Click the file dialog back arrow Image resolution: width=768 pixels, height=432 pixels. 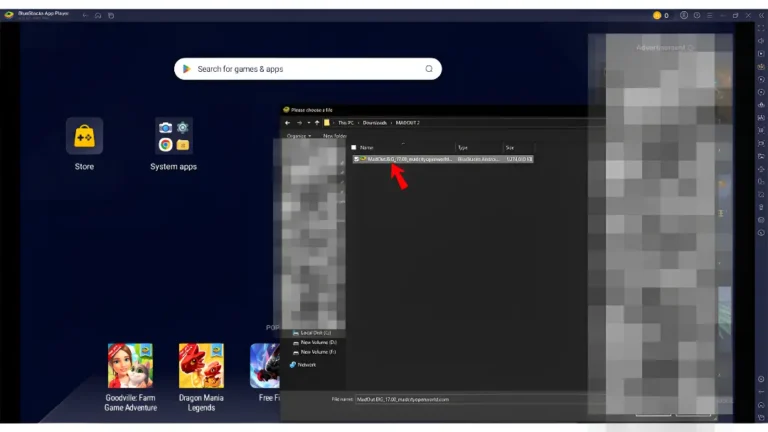coord(287,122)
